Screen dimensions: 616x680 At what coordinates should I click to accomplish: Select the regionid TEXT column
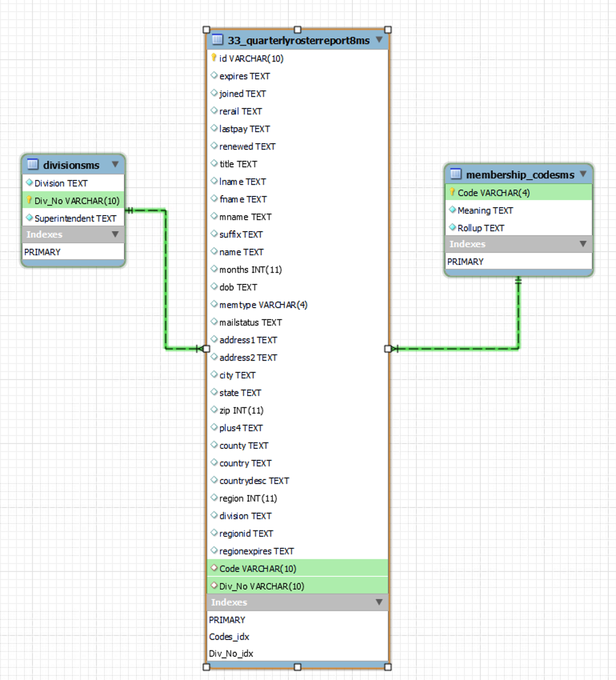click(x=298, y=533)
